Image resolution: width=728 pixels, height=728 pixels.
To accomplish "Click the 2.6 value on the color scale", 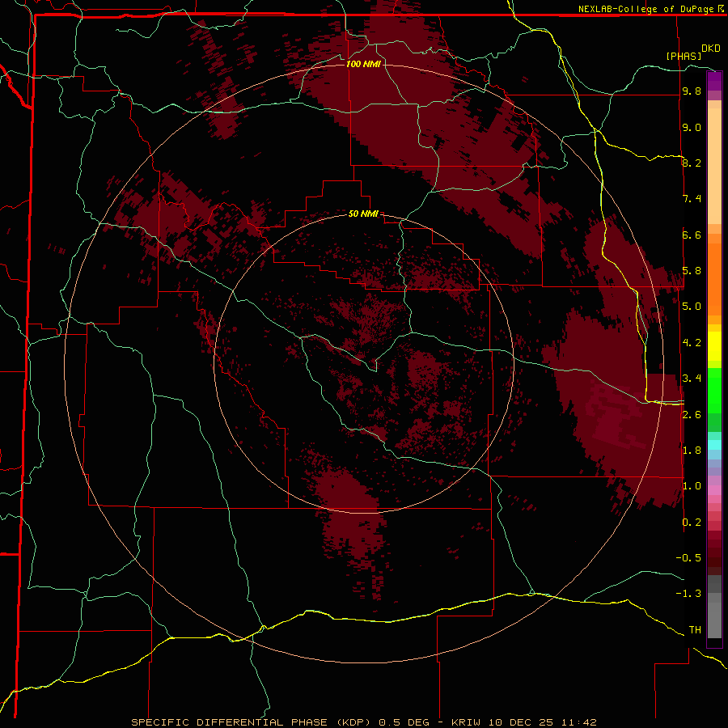I will [x=692, y=415].
